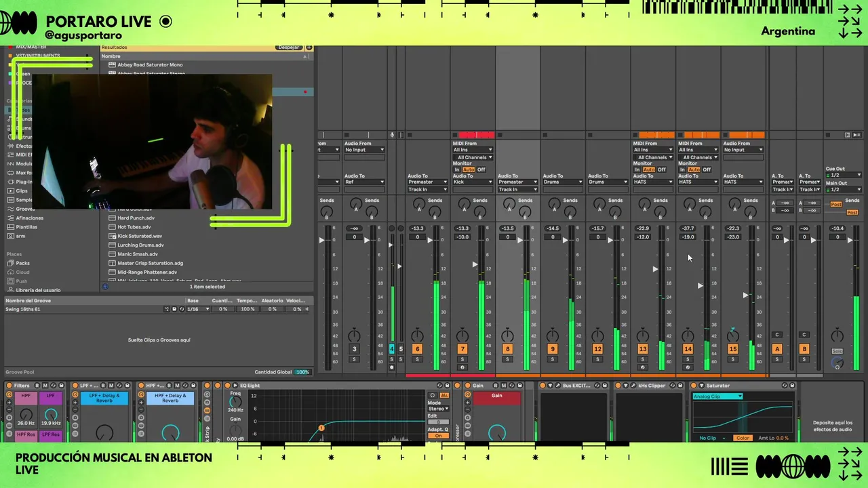868x488 pixels.
Task: Open the Cue Out 1/2 dropdown
Action: pyautogui.click(x=844, y=175)
